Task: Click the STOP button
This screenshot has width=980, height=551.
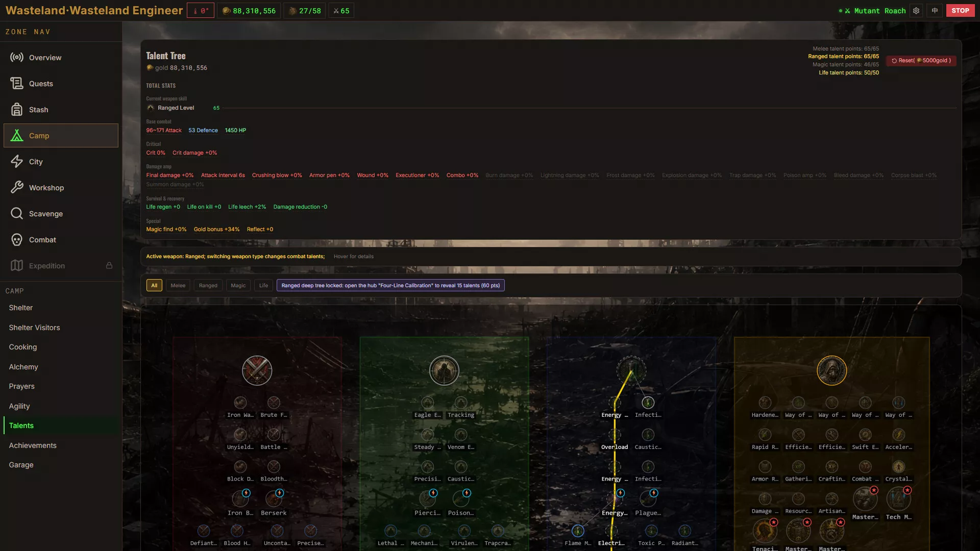Action: coord(960,11)
